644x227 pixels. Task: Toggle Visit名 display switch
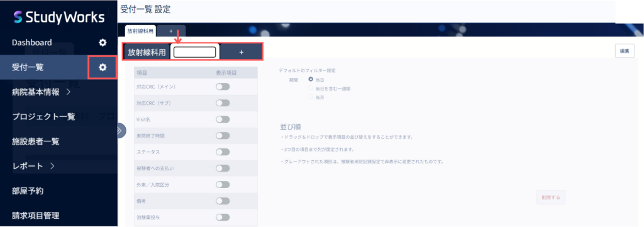click(223, 119)
